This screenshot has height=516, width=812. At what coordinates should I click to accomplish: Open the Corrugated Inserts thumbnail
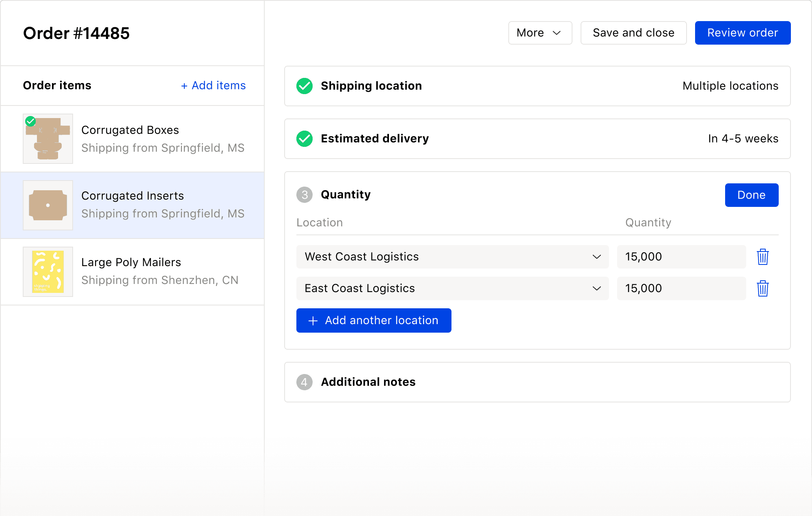pos(48,205)
